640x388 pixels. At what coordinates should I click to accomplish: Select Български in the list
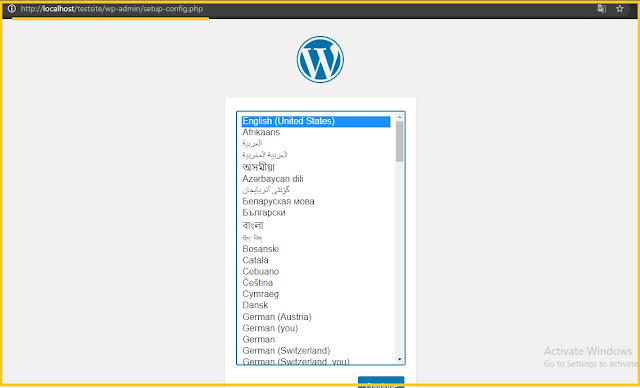tap(264, 213)
